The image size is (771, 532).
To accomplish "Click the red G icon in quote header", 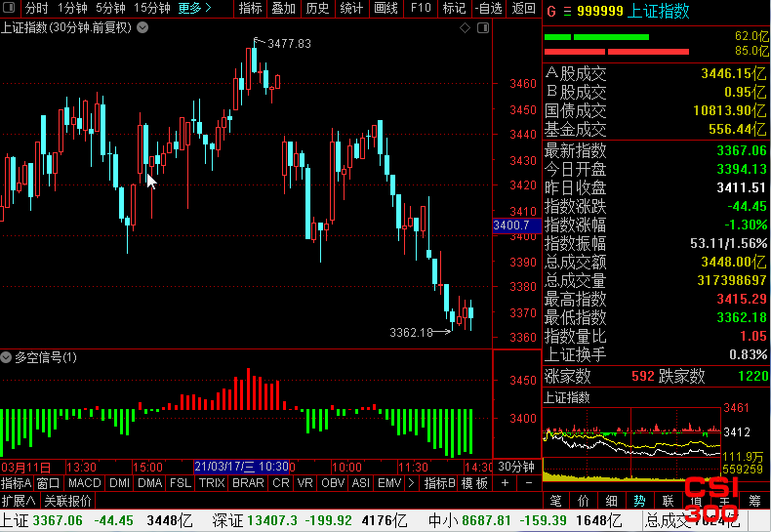I will pyautogui.click(x=551, y=11).
